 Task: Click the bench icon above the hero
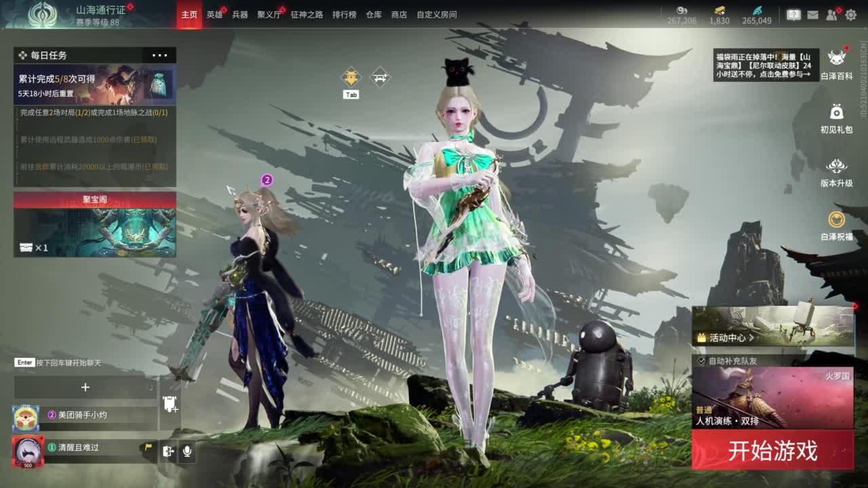pos(380,77)
